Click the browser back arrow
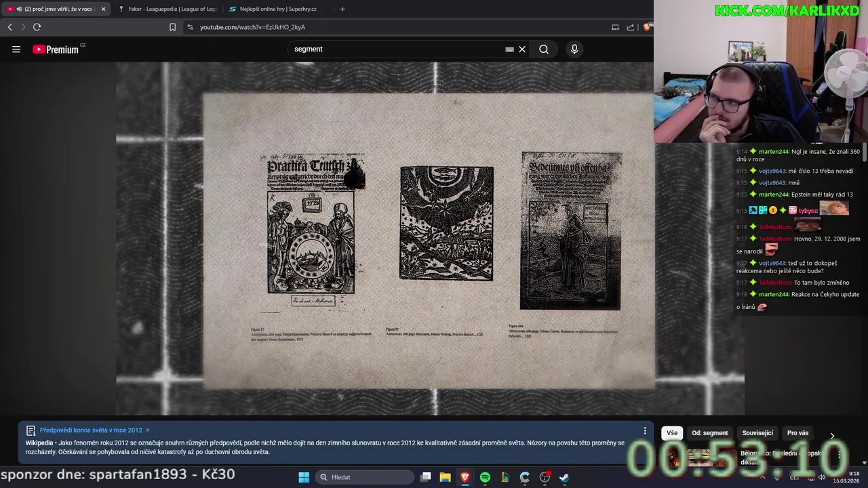 [9, 27]
